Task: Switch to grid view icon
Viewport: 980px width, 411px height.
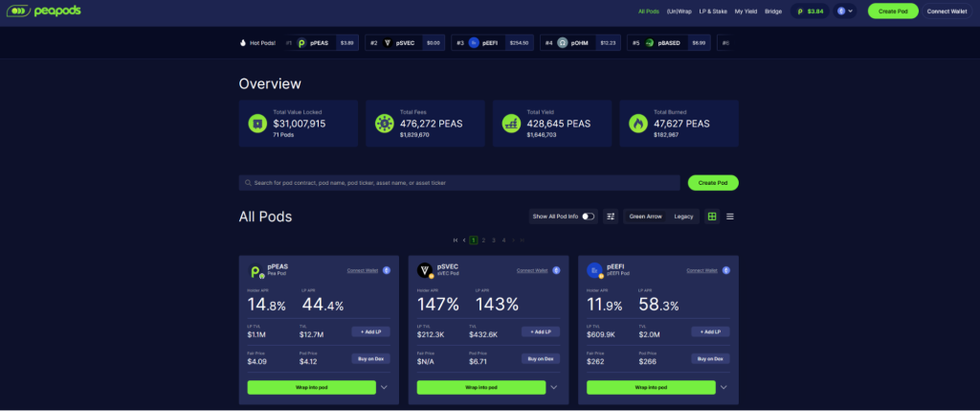Action: pyautogui.click(x=712, y=217)
